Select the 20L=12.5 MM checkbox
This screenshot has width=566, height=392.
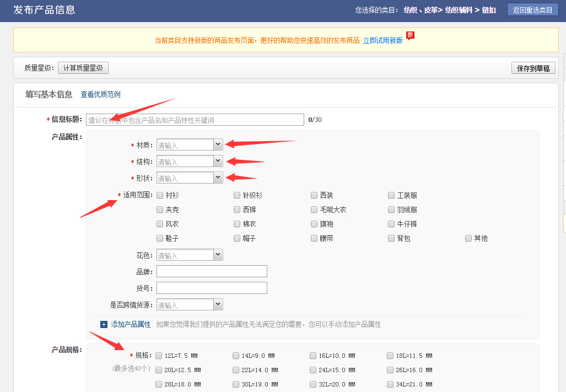click(x=159, y=370)
